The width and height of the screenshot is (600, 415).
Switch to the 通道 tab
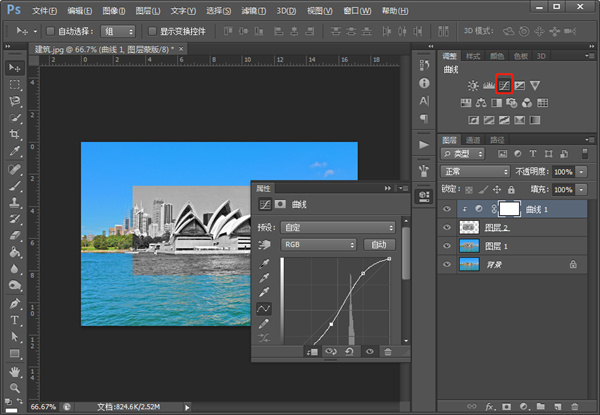(474, 140)
